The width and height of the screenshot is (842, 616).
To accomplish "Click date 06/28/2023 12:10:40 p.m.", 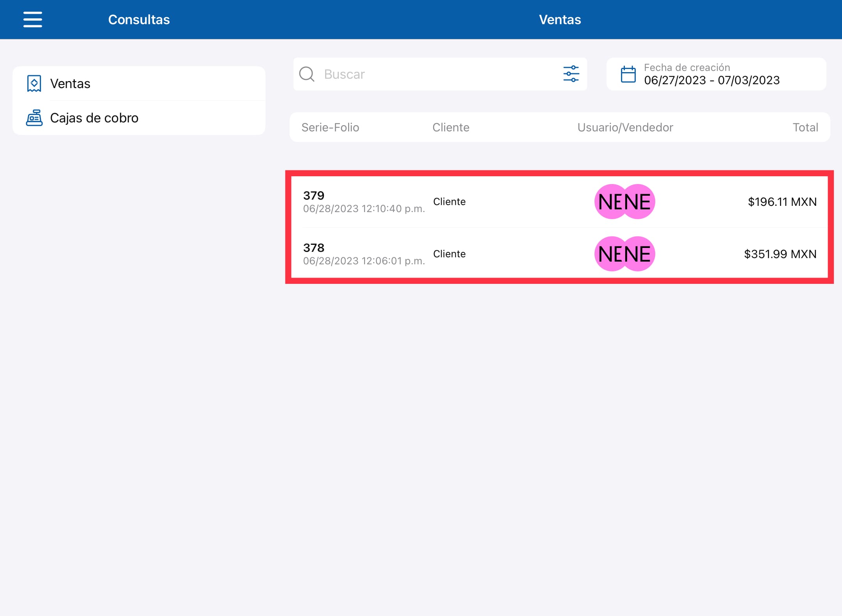I will pos(364,209).
